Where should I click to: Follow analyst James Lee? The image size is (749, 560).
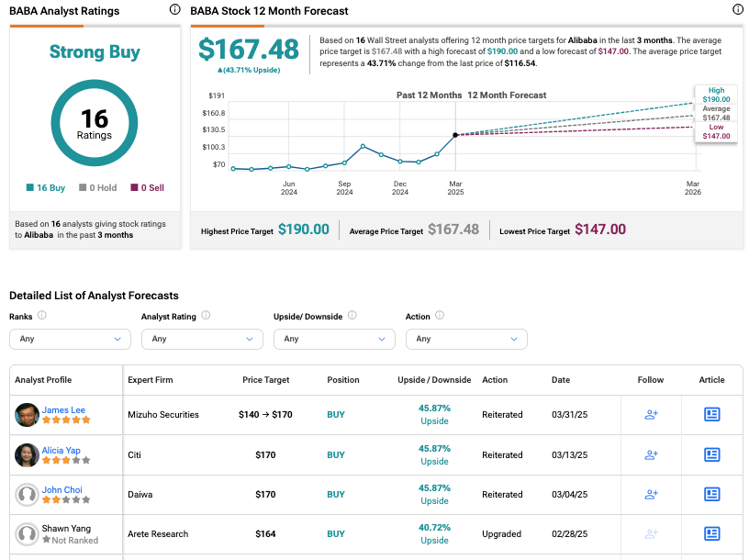[x=651, y=414]
